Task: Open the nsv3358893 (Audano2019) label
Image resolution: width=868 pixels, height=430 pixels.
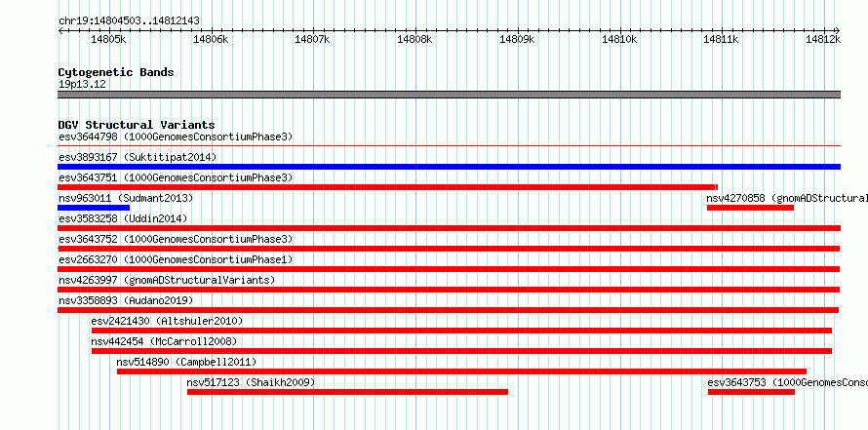Action: point(126,300)
